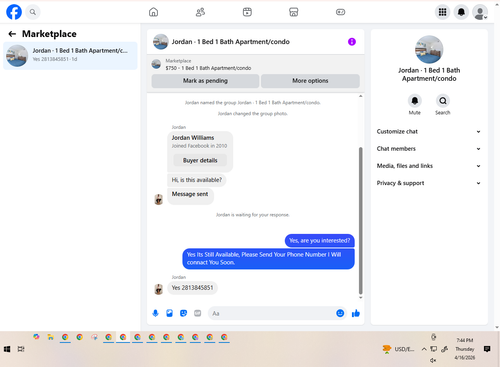The image size is (500, 367).
Task: Click More options button
Action: tap(310, 81)
